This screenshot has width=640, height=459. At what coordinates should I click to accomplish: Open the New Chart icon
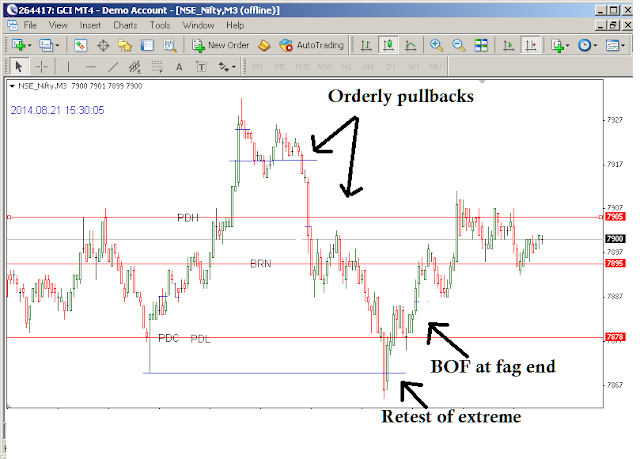[x=18, y=45]
